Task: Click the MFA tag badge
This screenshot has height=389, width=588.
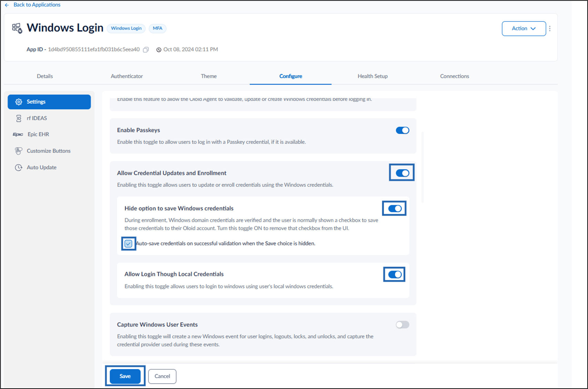Action: pyautogui.click(x=158, y=28)
